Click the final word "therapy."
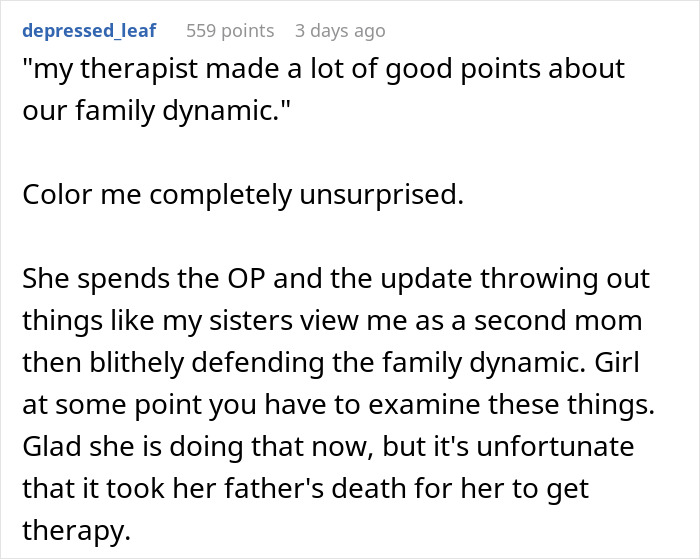The height and width of the screenshot is (559, 700). coord(77,531)
